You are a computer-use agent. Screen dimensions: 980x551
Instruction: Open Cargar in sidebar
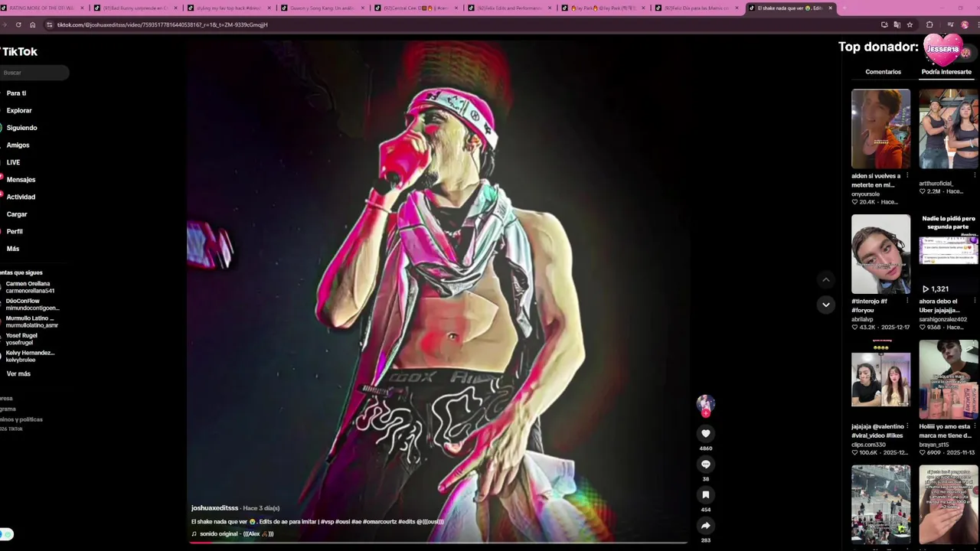[17, 214]
